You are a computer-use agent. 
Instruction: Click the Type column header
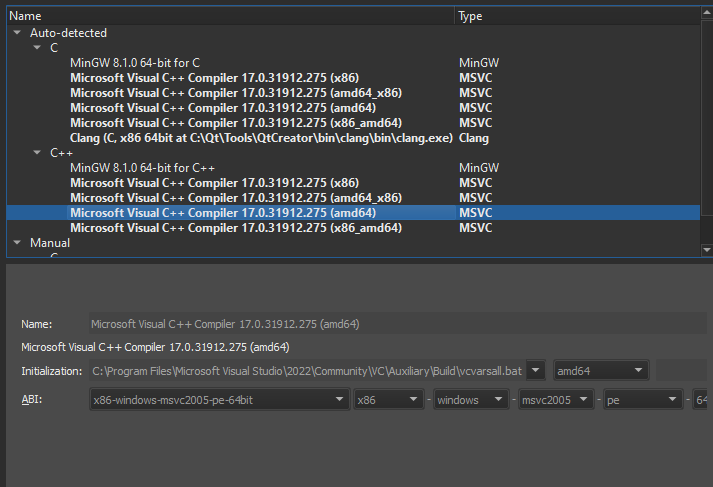[x=577, y=16]
